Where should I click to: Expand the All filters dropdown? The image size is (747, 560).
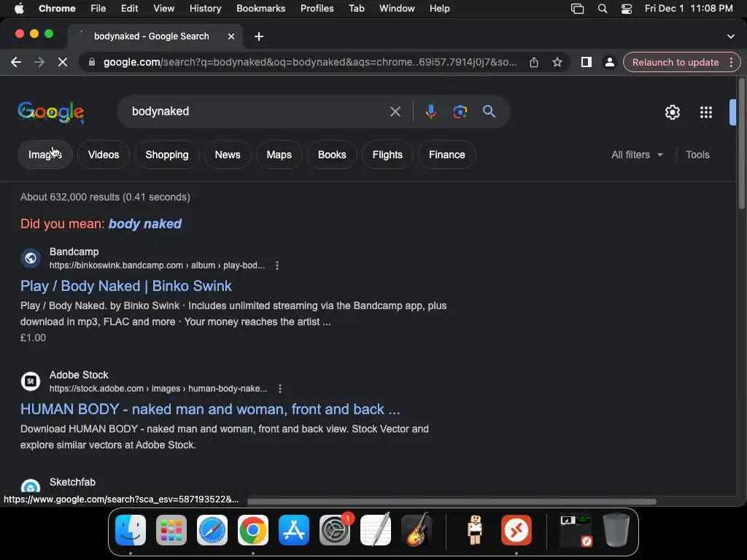[637, 155]
